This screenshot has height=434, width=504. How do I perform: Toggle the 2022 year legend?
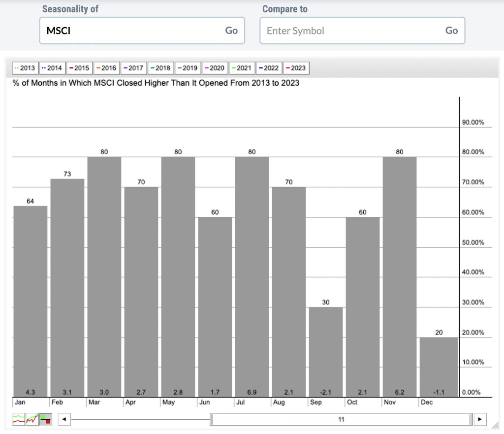[x=269, y=68]
